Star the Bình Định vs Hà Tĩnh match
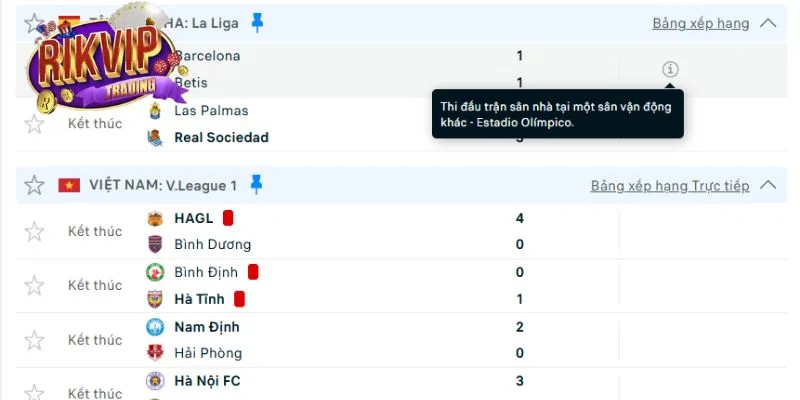This screenshot has width=800, height=400. (34, 285)
